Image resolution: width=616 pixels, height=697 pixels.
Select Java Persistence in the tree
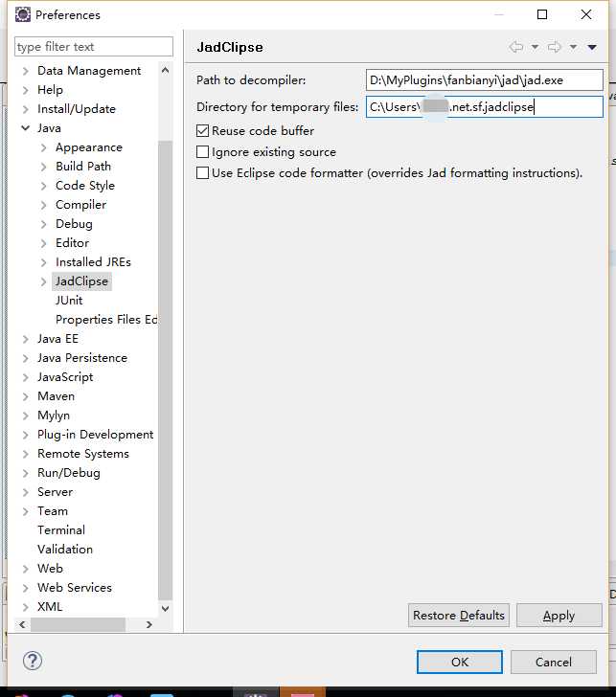[x=82, y=358]
